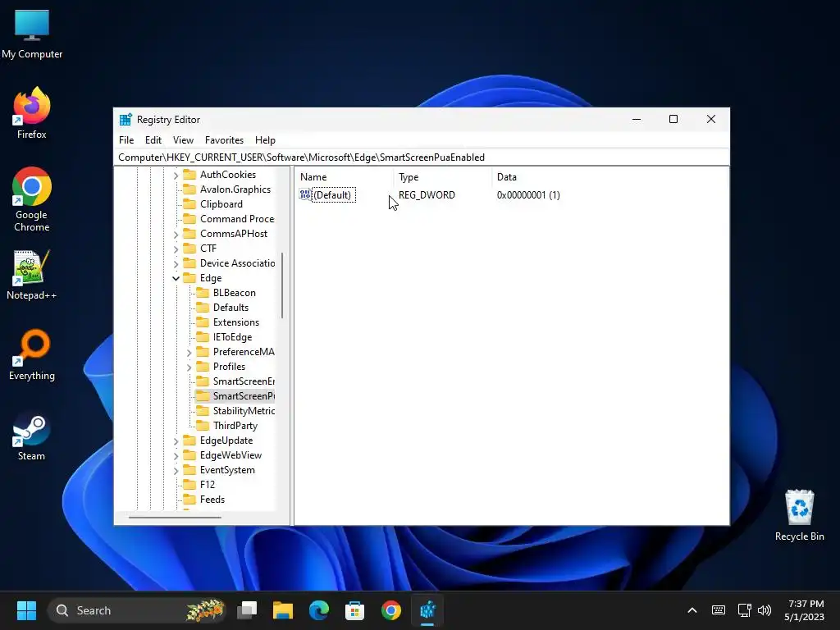Viewport: 840px width, 630px height.
Task: Select the EdgeWebView key
Action: [231, 455]
